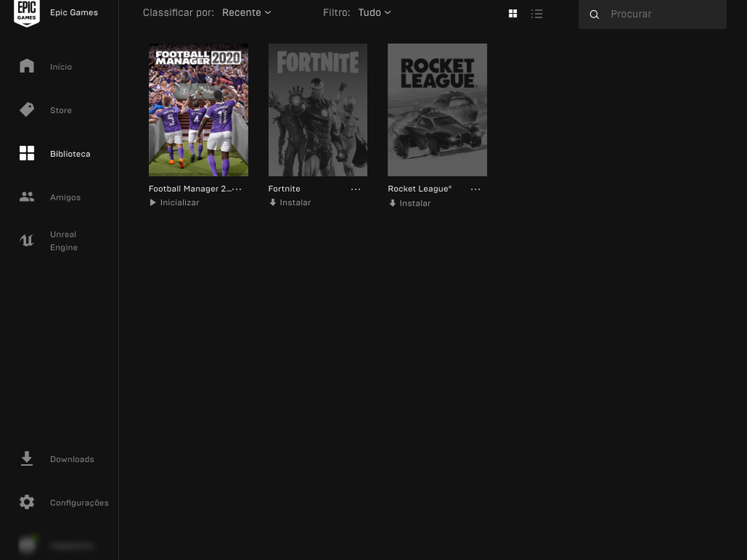The width and height of the screenshot is (747, 560).
Task: Open Rocket League options ellipsis menu
Action: (x=475, y=189)
